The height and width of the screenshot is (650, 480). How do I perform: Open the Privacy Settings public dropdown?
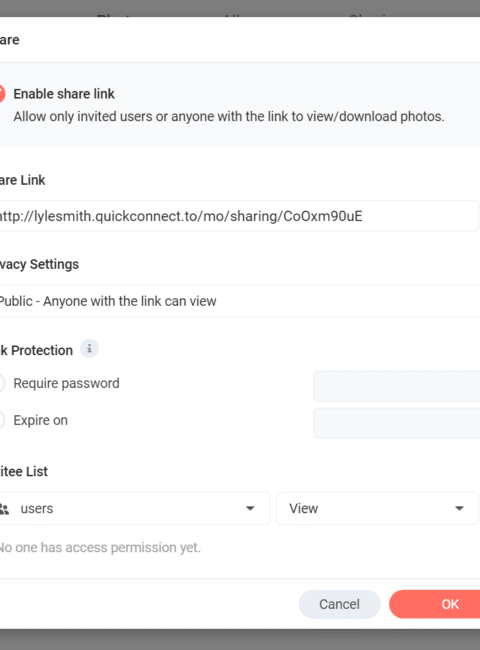click(240, 301)
